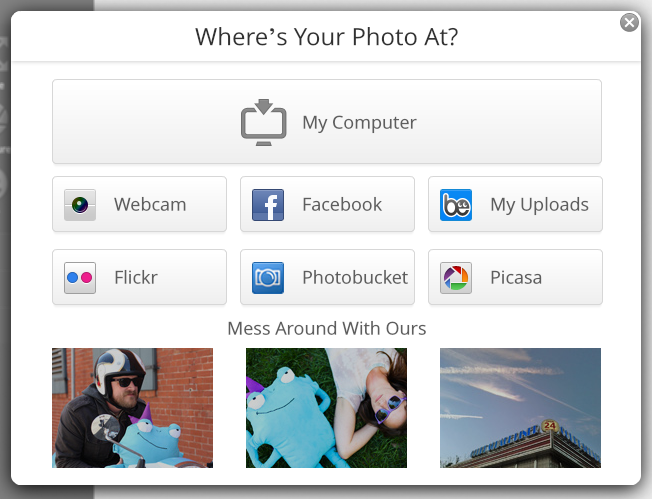Click the Mess Around With Ours heading
This screenshot has width=652, height=499.
point(327,328)
